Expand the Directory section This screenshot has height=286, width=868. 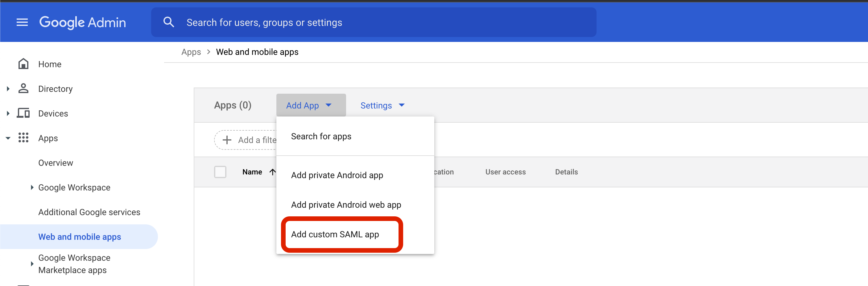click(7, 88)
